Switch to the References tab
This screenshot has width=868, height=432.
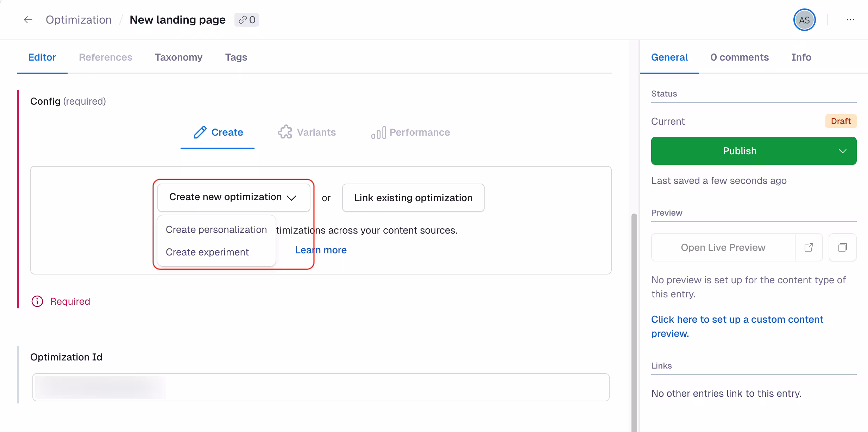(106, 57)
